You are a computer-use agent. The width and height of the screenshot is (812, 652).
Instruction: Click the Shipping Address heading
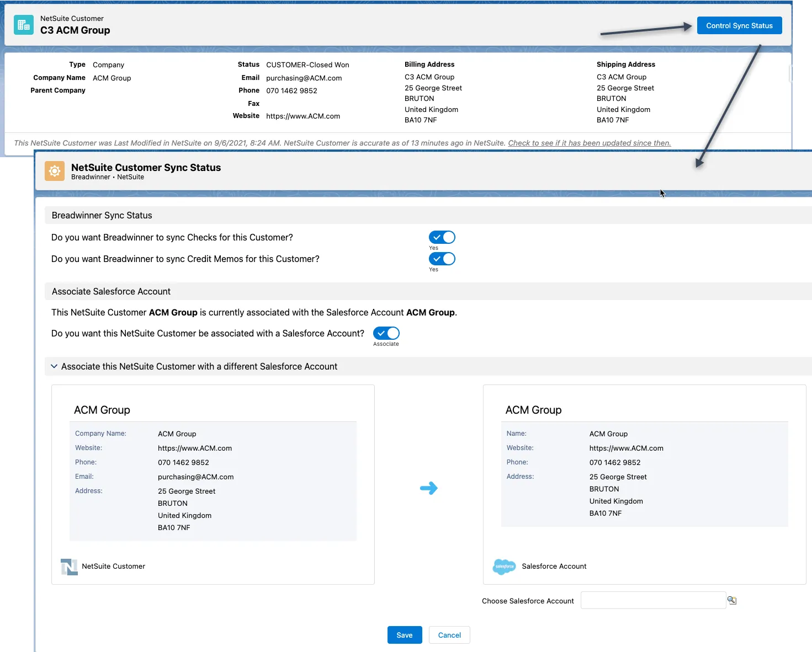point(626,65)
